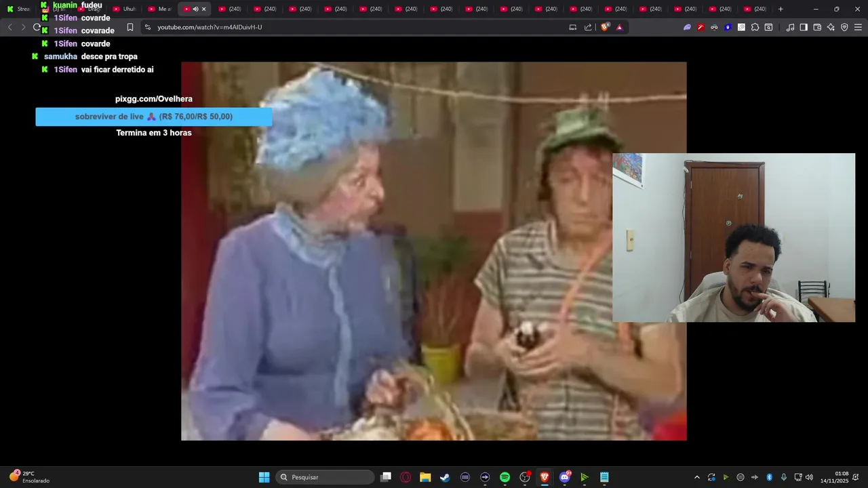Screen dimensions: 868x488
Task: Open the Extensions puzzle-piece icon
Action: coord(755,27)
